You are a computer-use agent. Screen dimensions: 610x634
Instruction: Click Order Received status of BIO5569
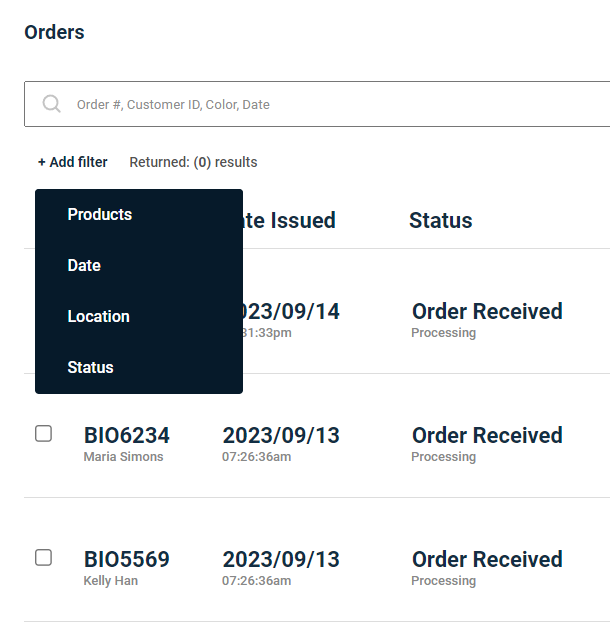pos(487,559)
